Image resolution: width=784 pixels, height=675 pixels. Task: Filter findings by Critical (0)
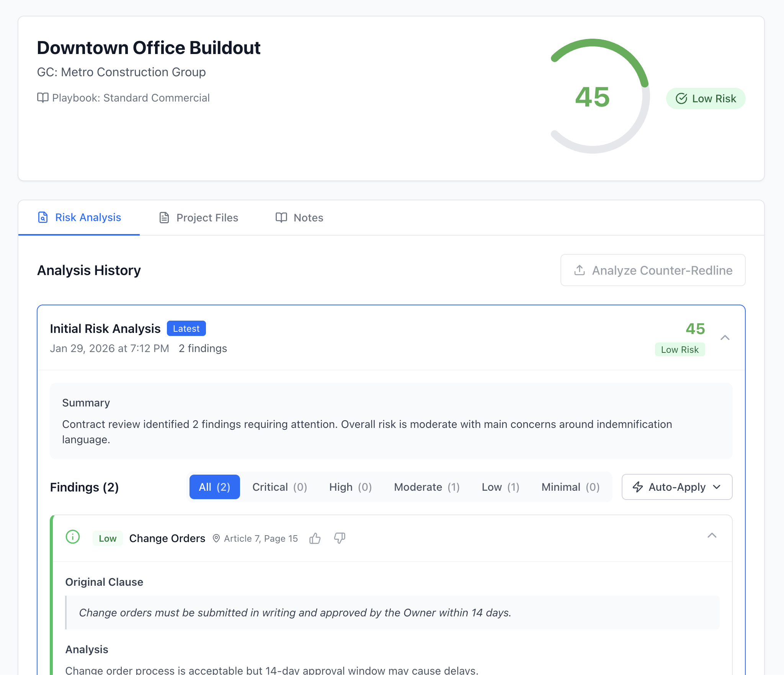tap(279, 487)
